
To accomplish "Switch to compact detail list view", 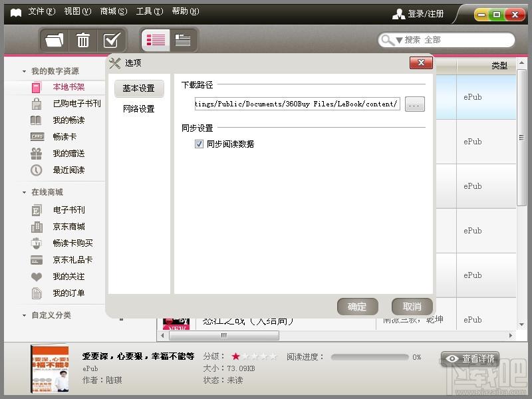I will point(182,40).
